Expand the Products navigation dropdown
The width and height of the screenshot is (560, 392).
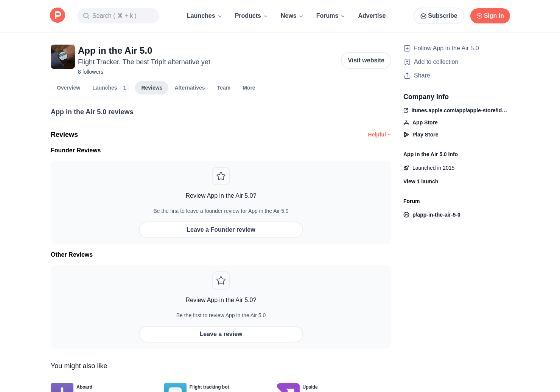pos(251,16)
